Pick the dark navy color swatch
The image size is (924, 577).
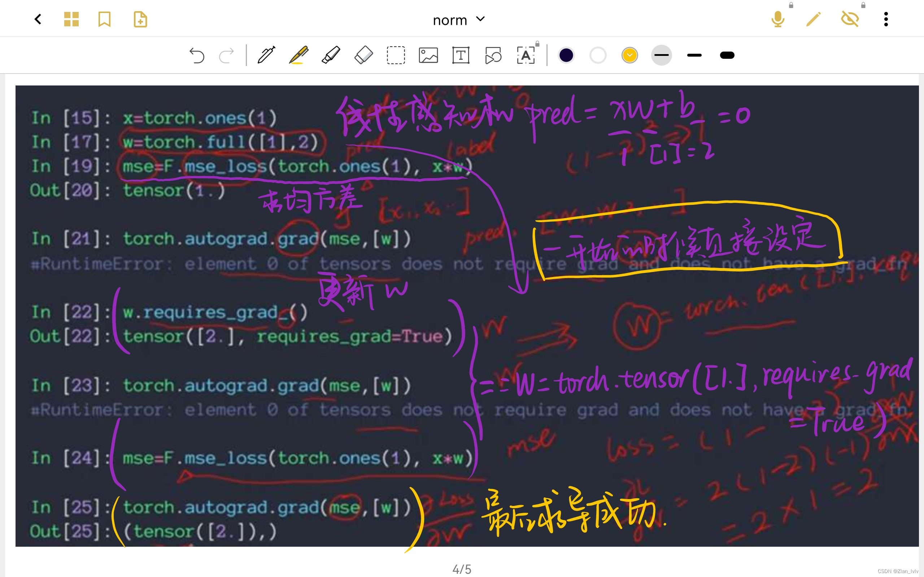point(566,55)
